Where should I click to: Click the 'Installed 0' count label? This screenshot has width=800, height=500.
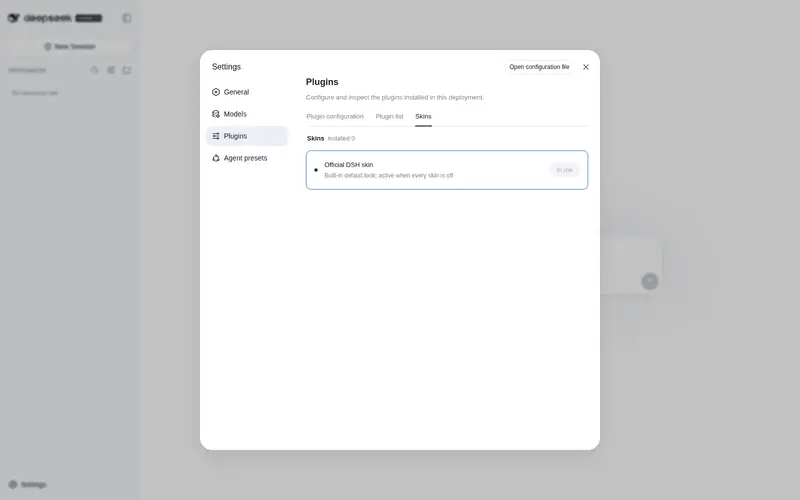coord(341,138)
